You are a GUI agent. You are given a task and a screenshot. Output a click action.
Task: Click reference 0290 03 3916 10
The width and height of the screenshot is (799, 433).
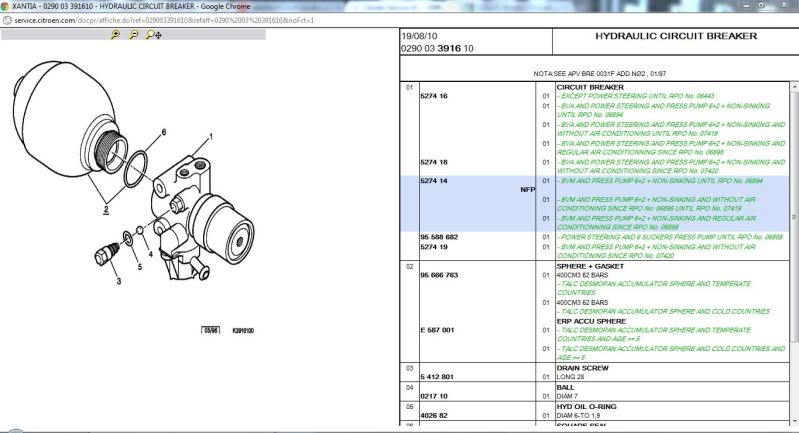[x=437, y=48]
